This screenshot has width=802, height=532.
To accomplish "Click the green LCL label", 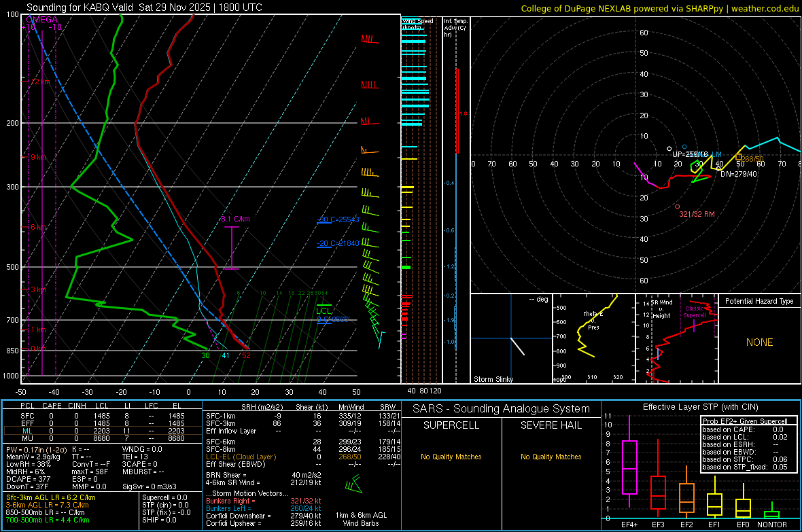I will pyautogui.click(x=324, y=311).
